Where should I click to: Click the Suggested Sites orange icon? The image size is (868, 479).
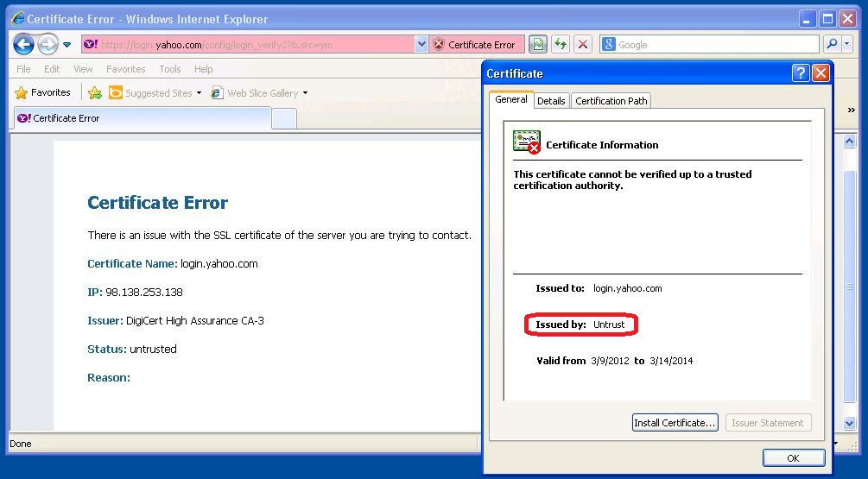115,93
